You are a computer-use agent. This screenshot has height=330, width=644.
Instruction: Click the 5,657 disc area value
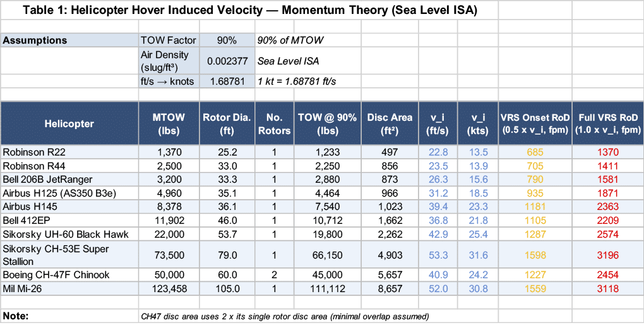(390, 275)
